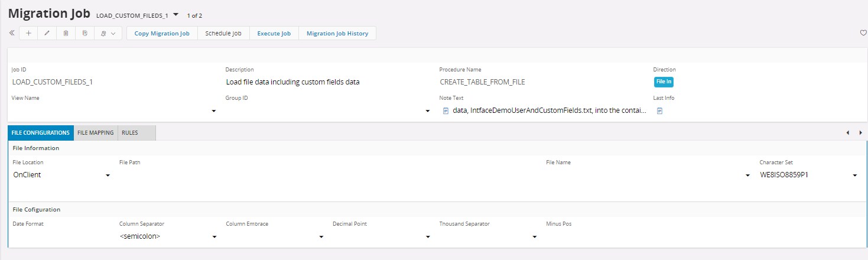Click the pencil edit icon in toolbar
This screenshot has width=868, height=260.
(47, 34)
